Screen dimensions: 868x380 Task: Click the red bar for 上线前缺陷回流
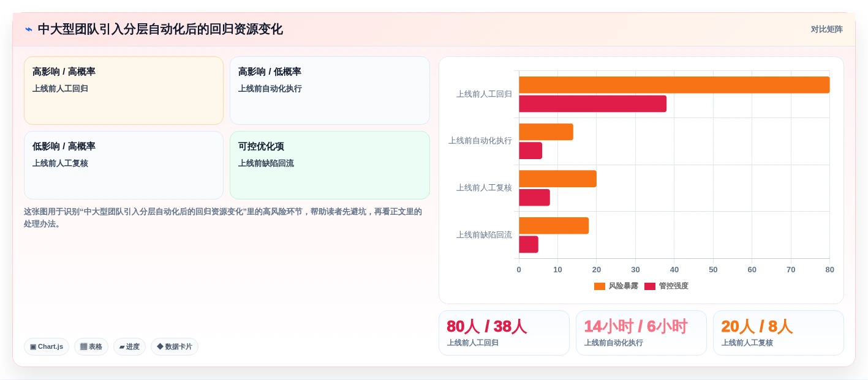coord(529,245)
